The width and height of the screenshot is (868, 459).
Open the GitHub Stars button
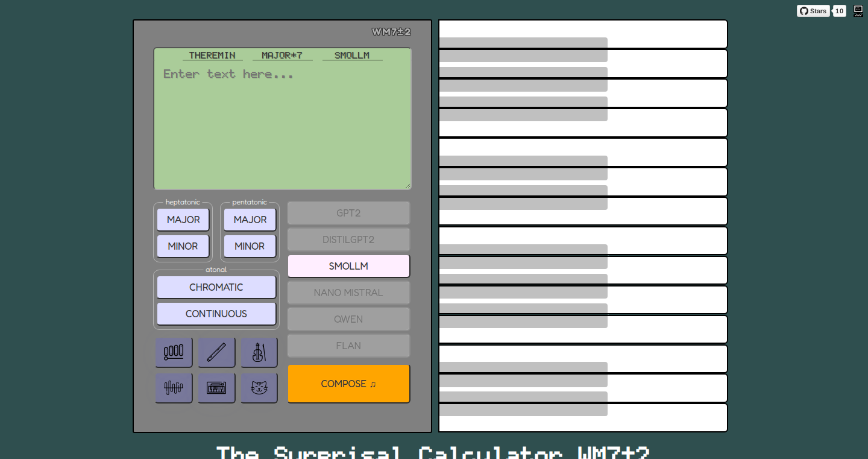(813, 11)
